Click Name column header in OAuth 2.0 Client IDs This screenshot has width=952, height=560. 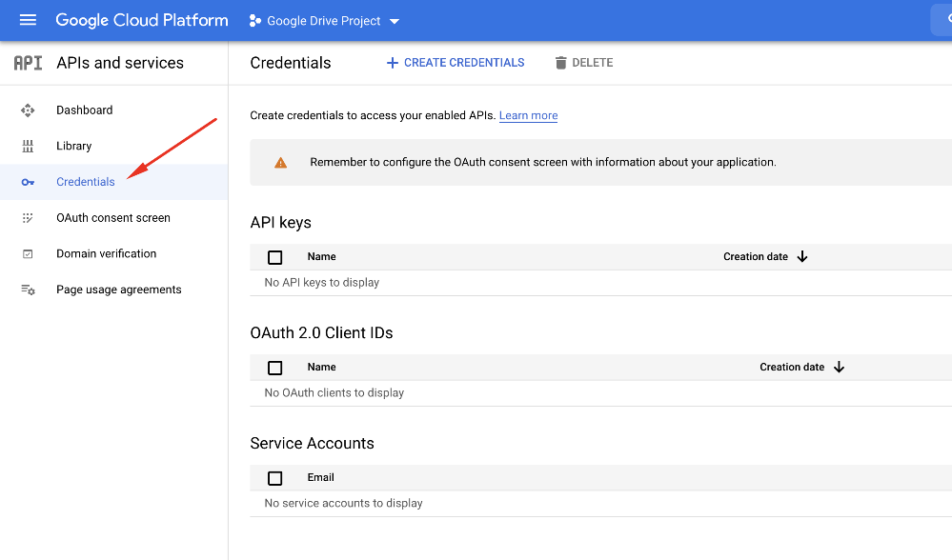[x=321, y=367]
